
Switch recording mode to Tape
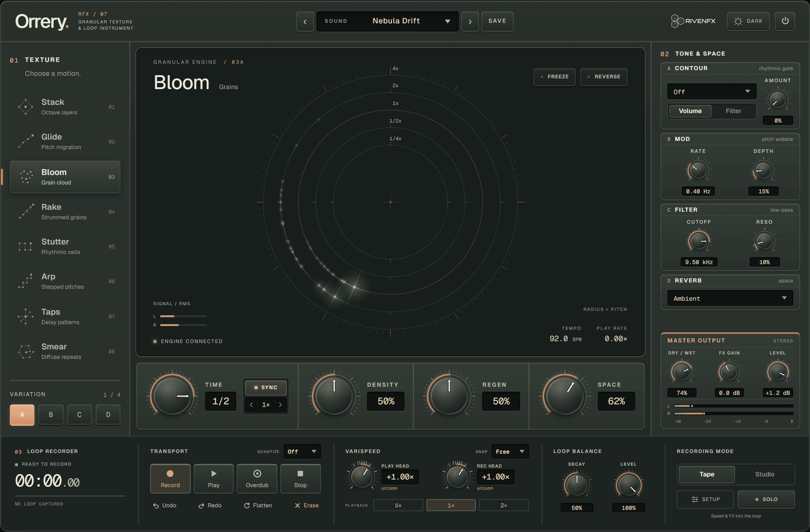point(707,475)
